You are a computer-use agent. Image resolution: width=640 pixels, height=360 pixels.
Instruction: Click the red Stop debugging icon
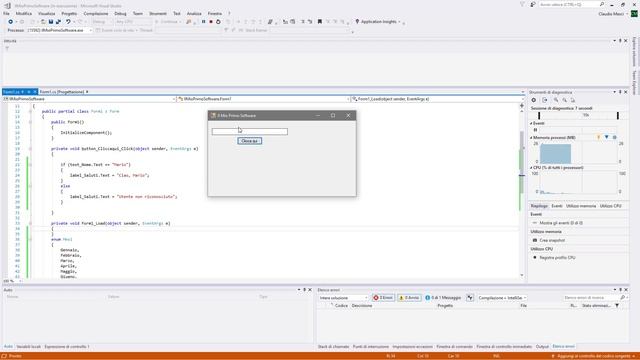[x=211, y=22]
